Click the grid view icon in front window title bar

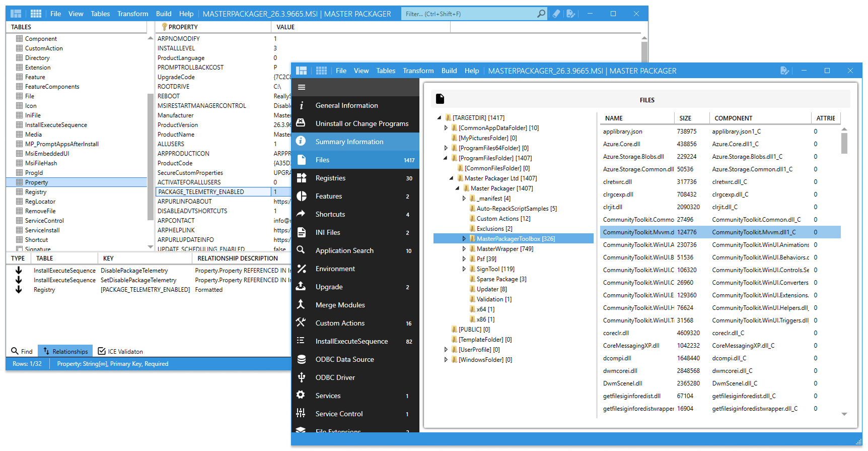(322, 71)
